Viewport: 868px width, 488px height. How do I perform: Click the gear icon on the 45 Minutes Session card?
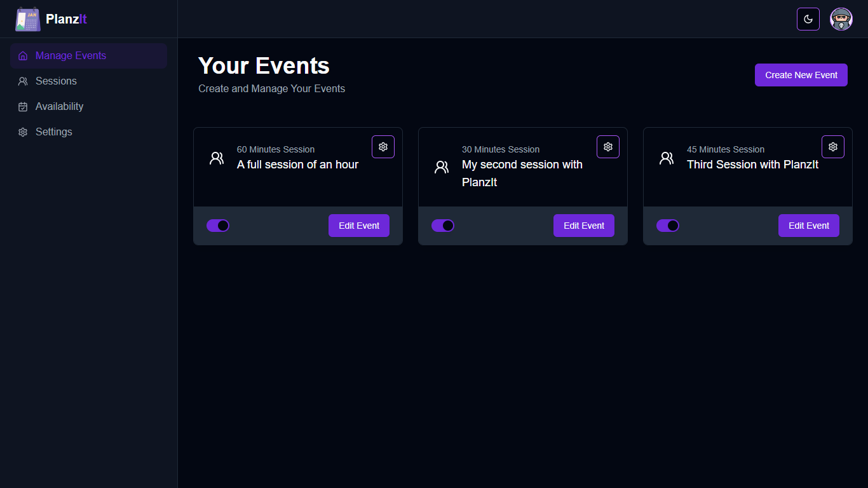pyautogui.click(x=833, y=147)
